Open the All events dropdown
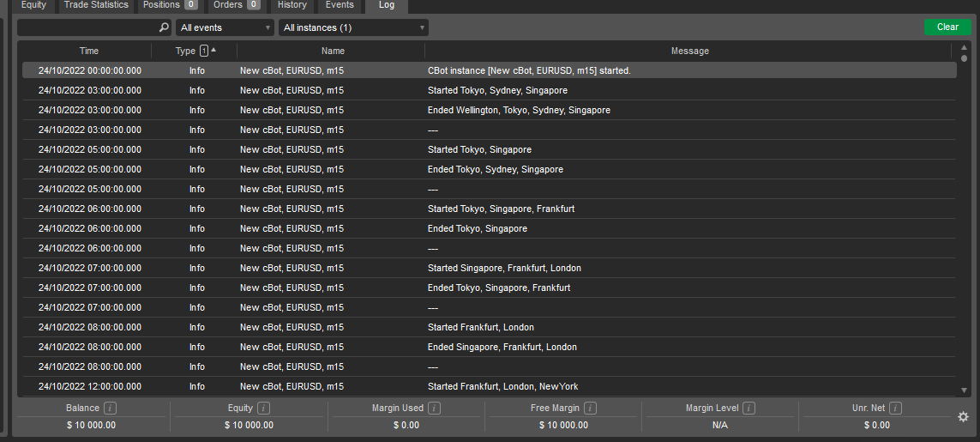Viewport: 980px width, 442px height. pyautogui.click(x=225, y=27)
